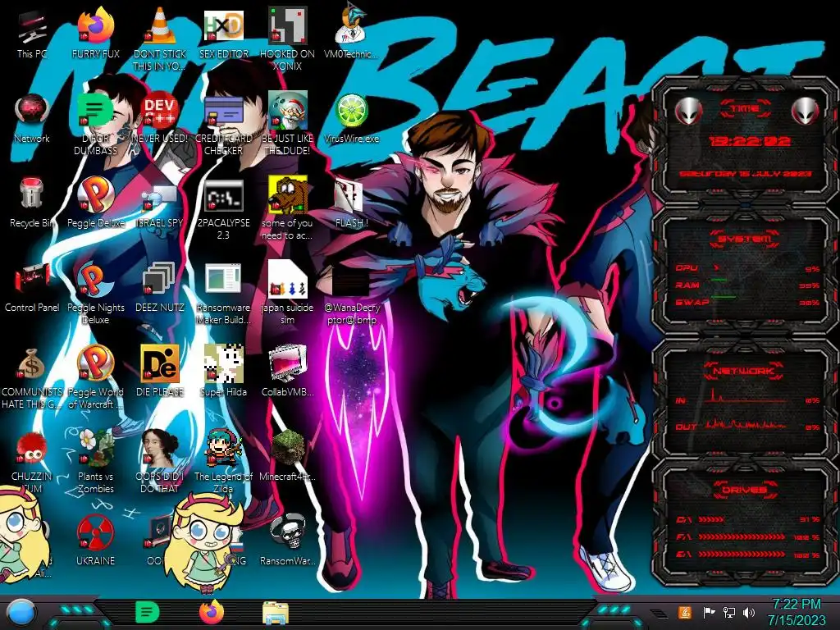The width and height of the screenshot is (840, 630).
Task: Launch Plants vs Zombies
Action: (95, 462)
